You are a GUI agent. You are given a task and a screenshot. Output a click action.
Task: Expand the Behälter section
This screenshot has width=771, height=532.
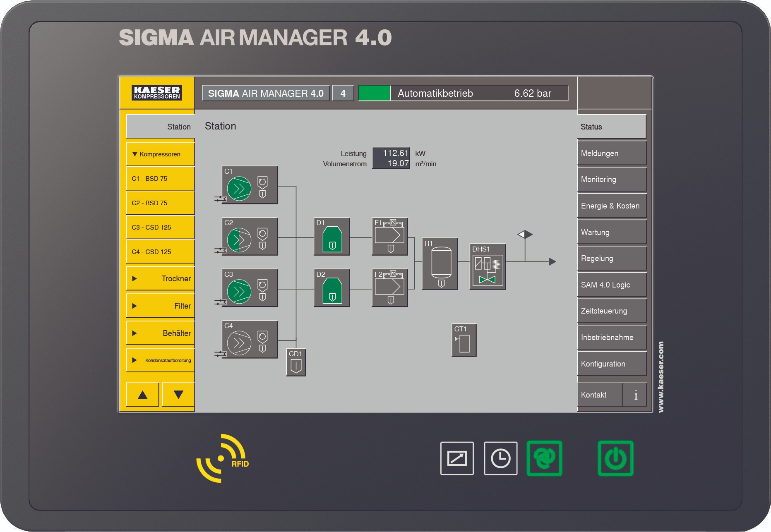pyautogui.click(x=160, y=333)
